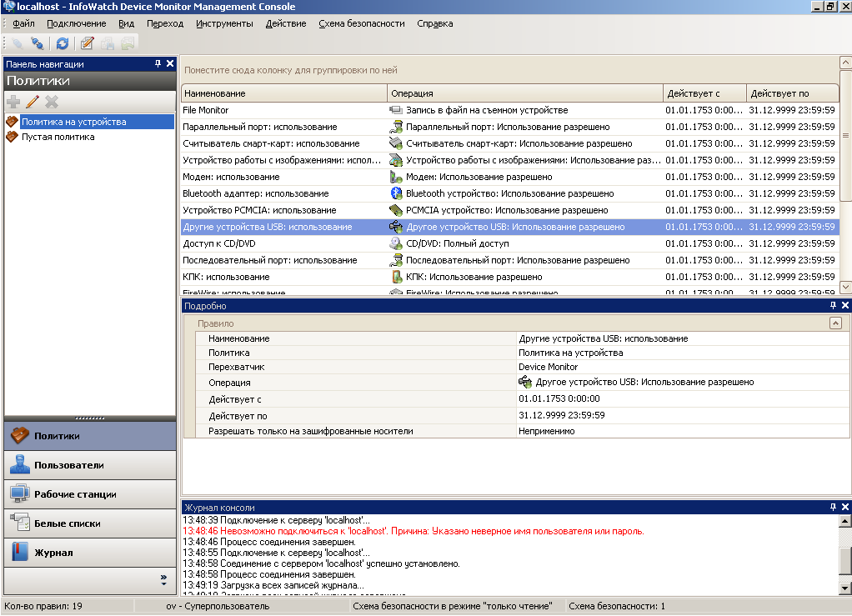Image resolution: width=852 pixels, height=616 pixels.
Task: Select the Bluetooth device operation icon
Action: click(x=397, y=193)
